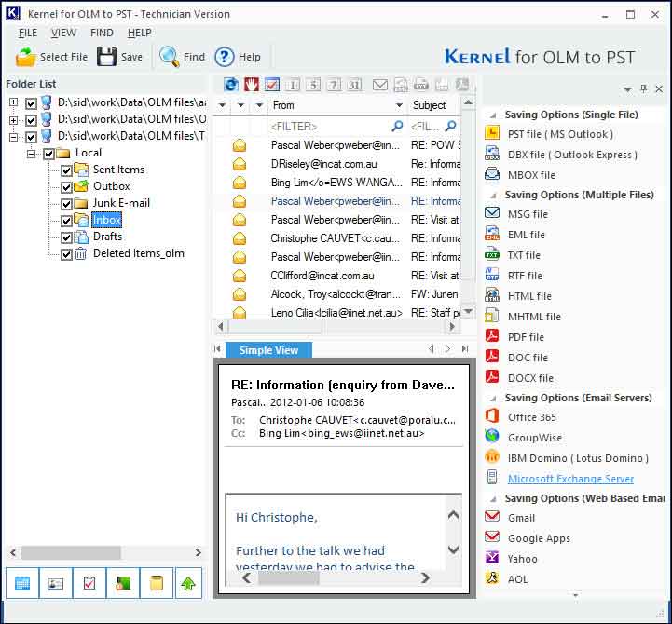Open the FILE menu
The image size is (672, 624).
28,33
